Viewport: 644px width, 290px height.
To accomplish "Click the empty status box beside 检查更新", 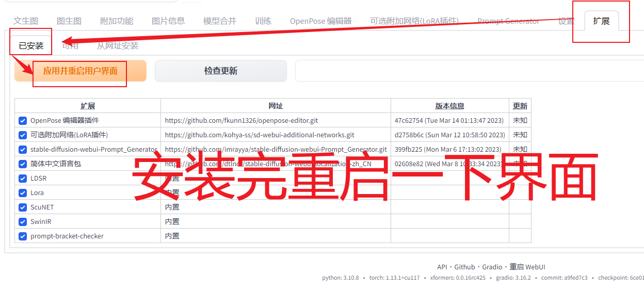I will click(470, 71).
